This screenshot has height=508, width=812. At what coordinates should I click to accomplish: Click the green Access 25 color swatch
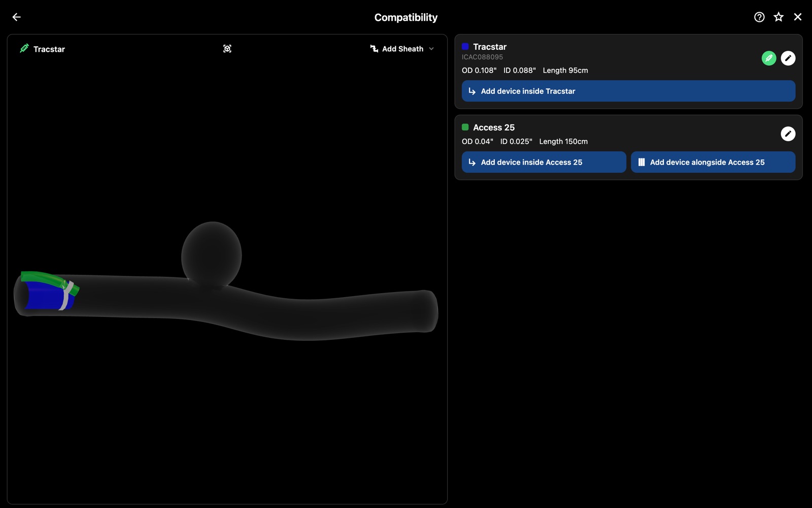[x=465, y=128]
